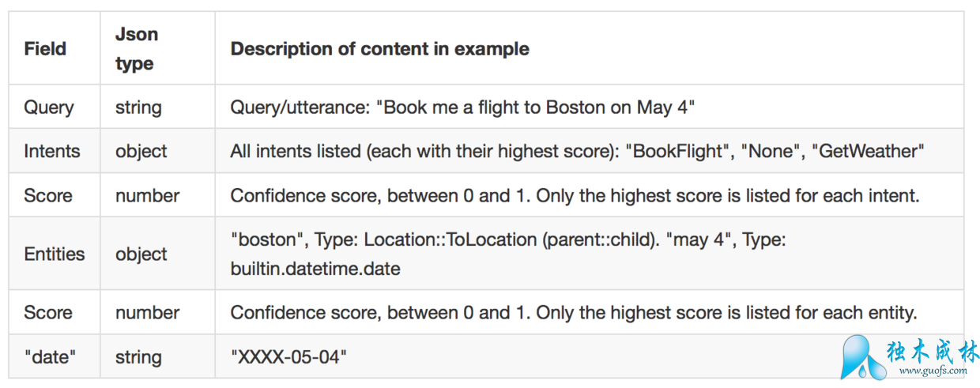Select the "object" type in the Entities row
980x388 pixels.
point(141,254)
